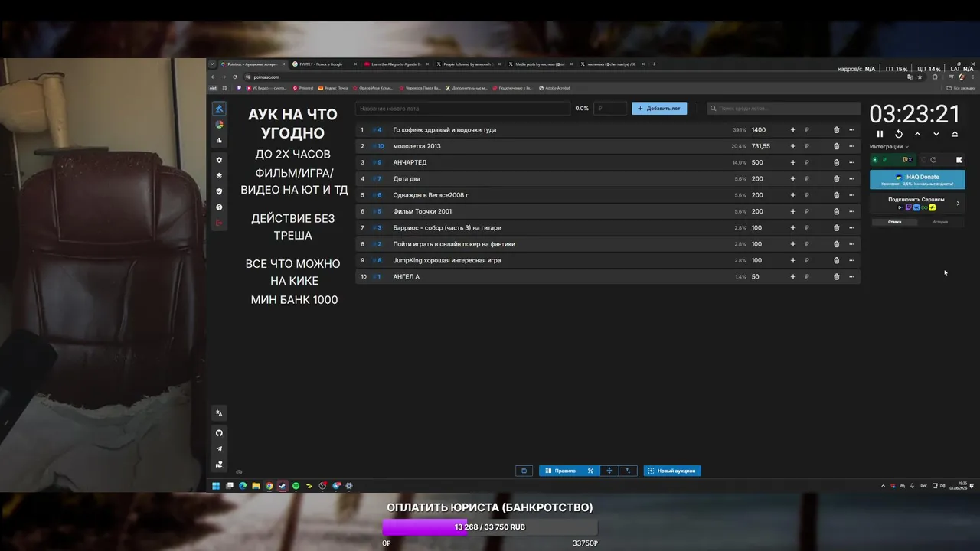Focus the new lot name field
This screenshot has width=980, height=551.
coord(462,109)
